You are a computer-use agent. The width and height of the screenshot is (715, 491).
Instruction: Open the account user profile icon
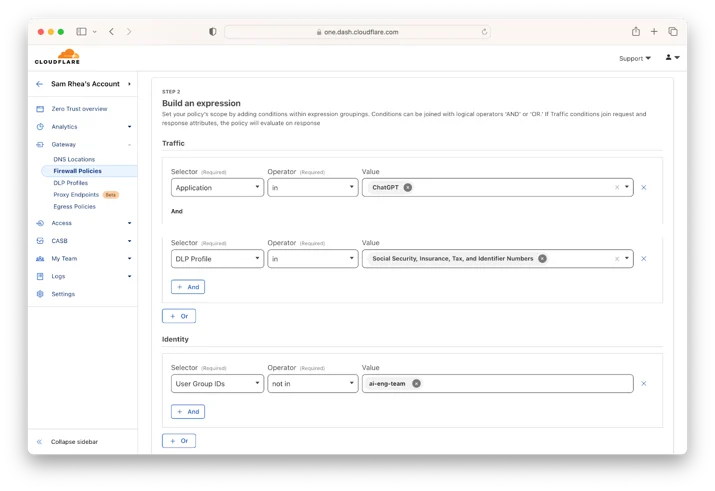672,57
